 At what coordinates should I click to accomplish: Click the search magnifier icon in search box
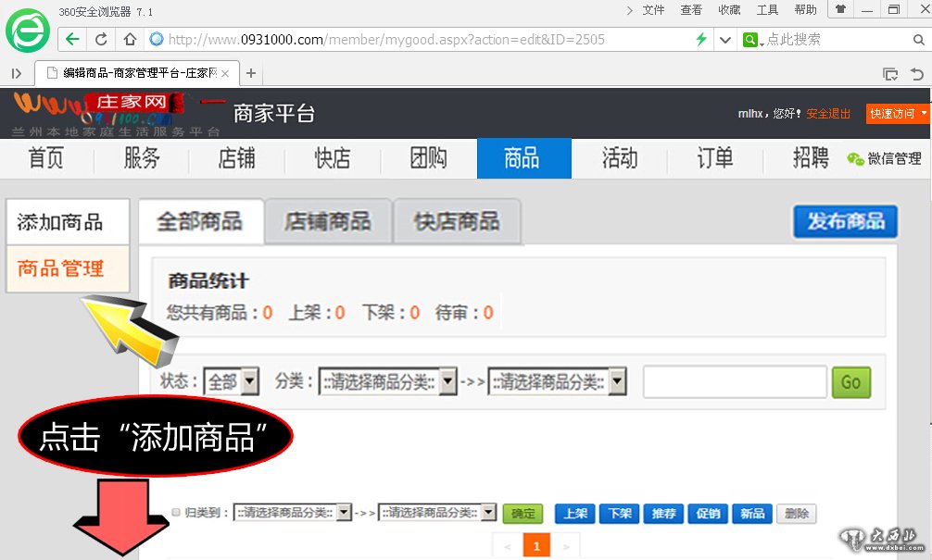pos(918,40)
